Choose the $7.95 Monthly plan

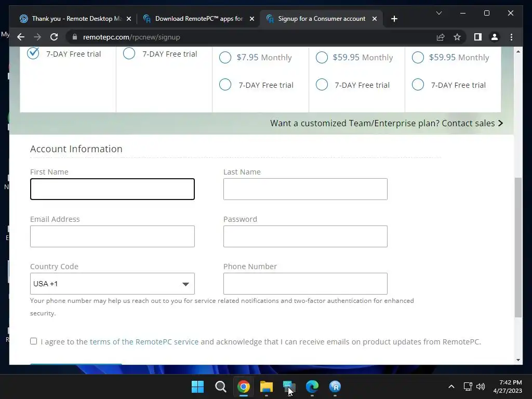(x=225, y=57)
